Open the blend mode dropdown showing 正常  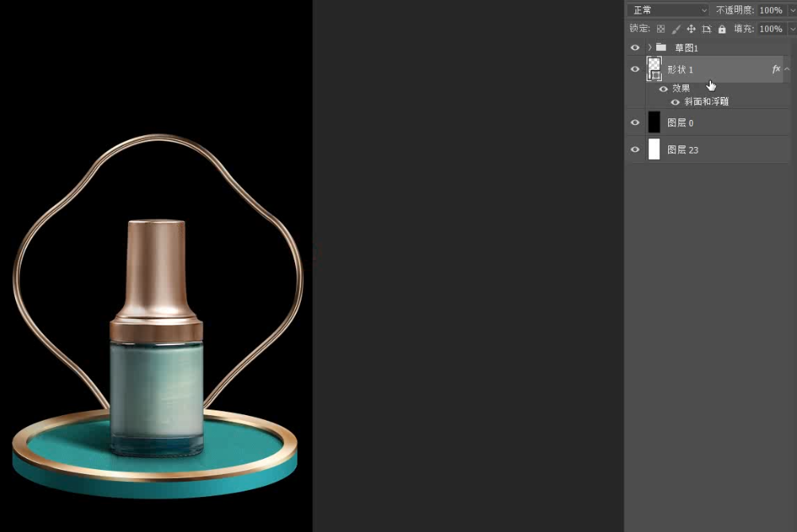pos(667,10)
